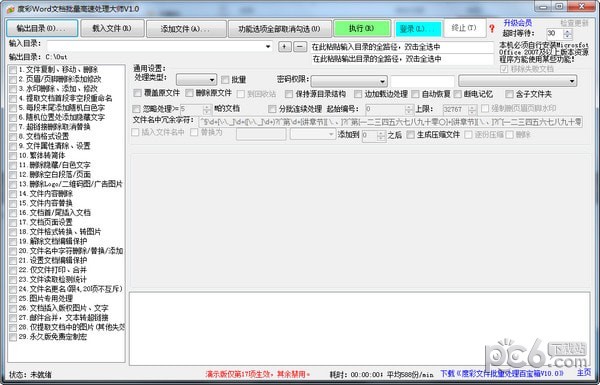Click the output directory paste path field
This screenshot has width=600, height=385.
click(402, 59)
